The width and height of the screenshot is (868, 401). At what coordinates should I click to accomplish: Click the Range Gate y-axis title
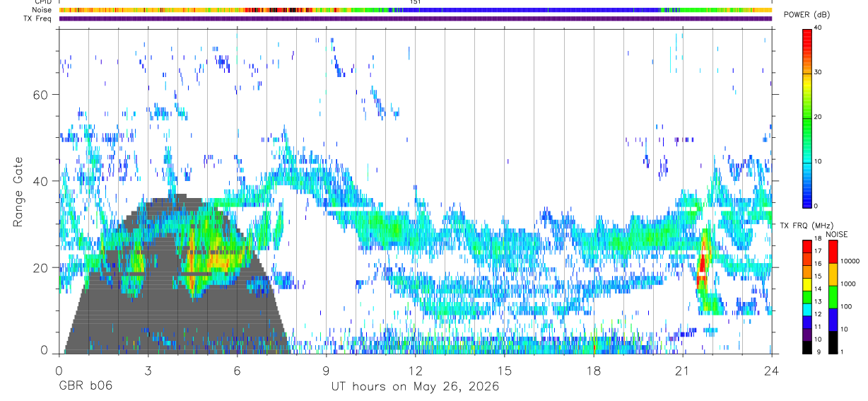19,192
